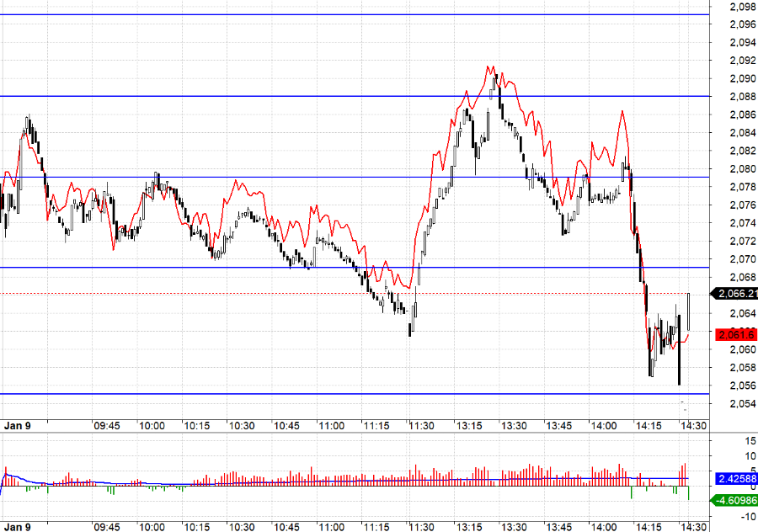
Task: Select the green -4.60986 indicator value label
Action: 735,501
